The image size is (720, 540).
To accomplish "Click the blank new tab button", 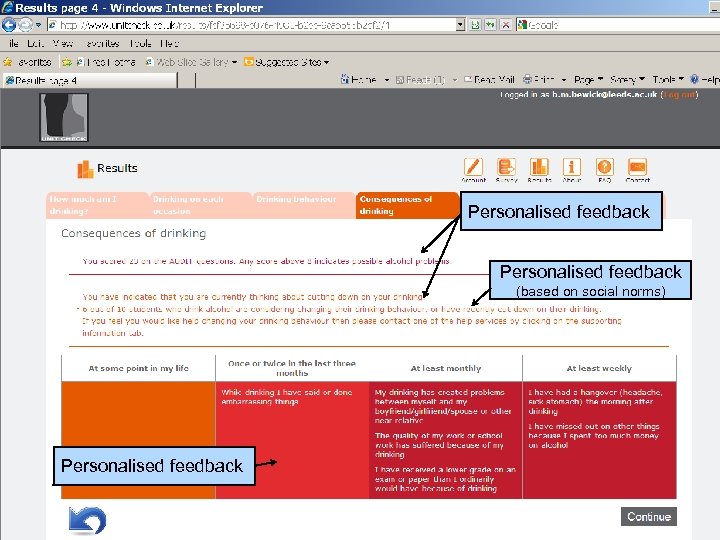I will click(x=186, y=80).
